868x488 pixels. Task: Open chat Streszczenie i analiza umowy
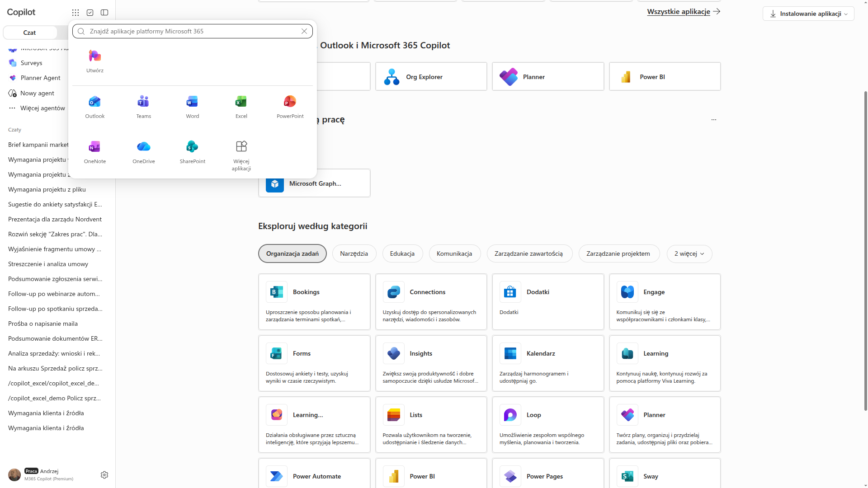[x=48, y=264]
